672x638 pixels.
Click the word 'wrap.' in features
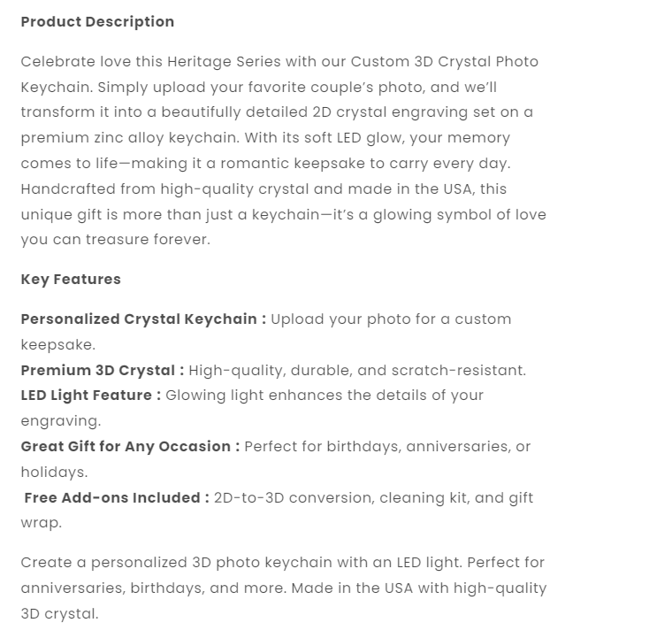42,523
